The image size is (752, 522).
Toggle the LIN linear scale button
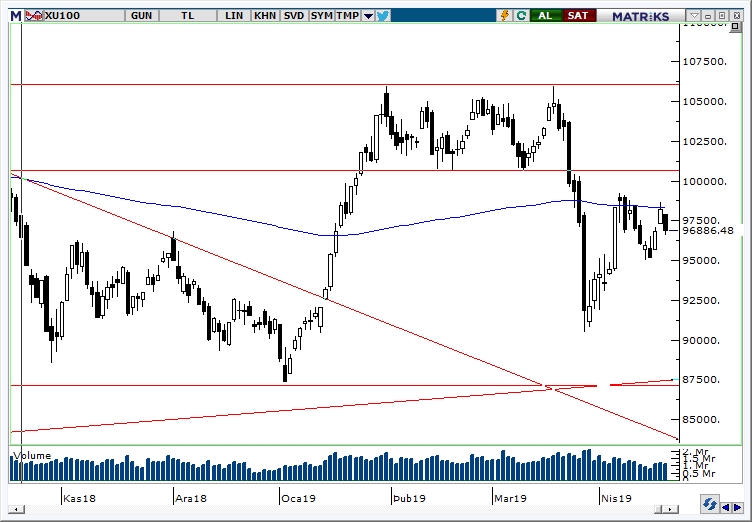point(234,16)
